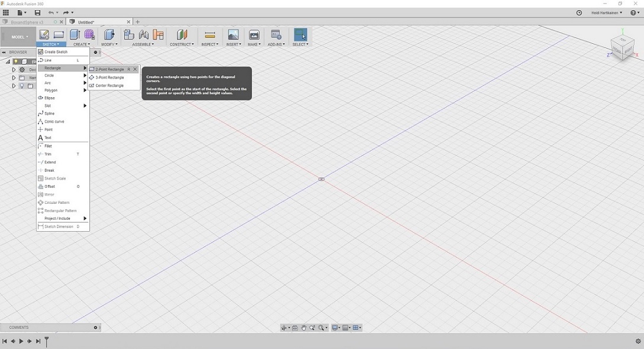Open the MODEL workspace dropdown

[x=18, y=37]
